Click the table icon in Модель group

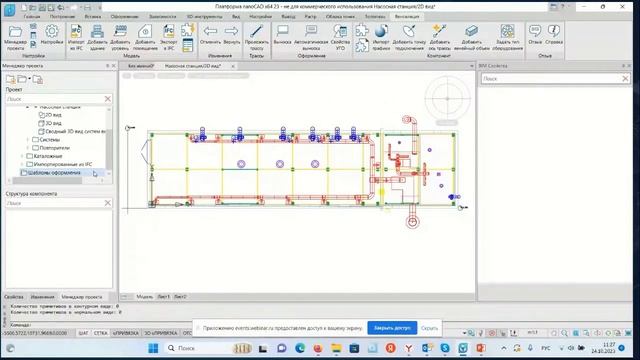[x=188, y=45]
